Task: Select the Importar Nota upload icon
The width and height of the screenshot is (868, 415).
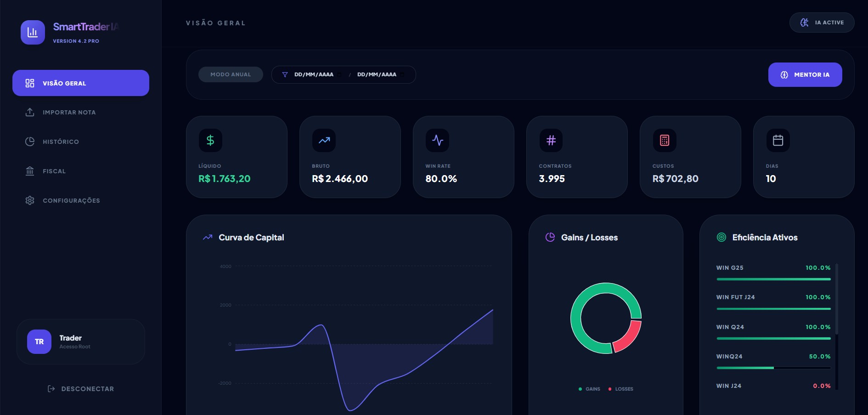Action: 30,112
